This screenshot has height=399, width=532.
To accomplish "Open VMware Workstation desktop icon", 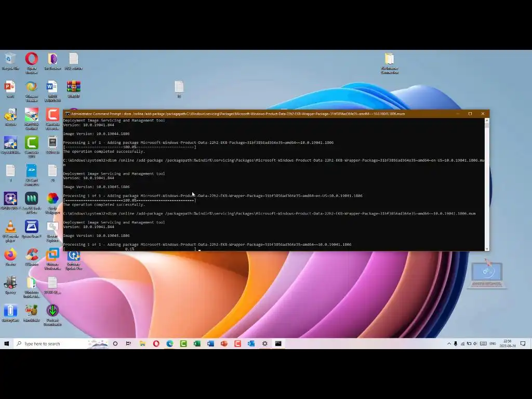I will [x=52, y=259].
